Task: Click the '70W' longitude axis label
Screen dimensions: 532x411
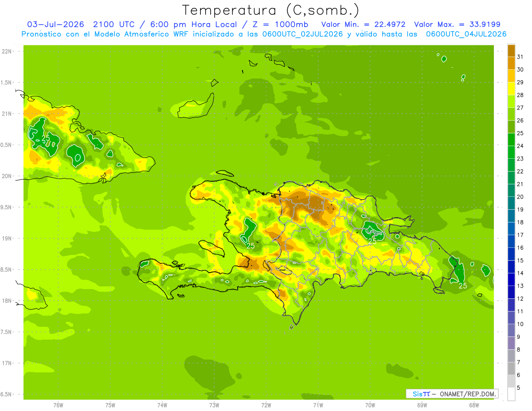Action: pyautogui.click(x=370, y=405)
